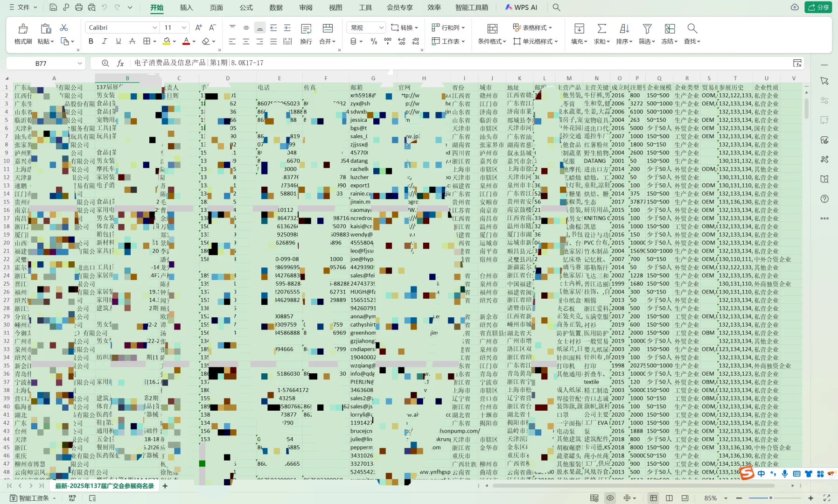
Task: Click the fx insert function icon
Action: 120,63
